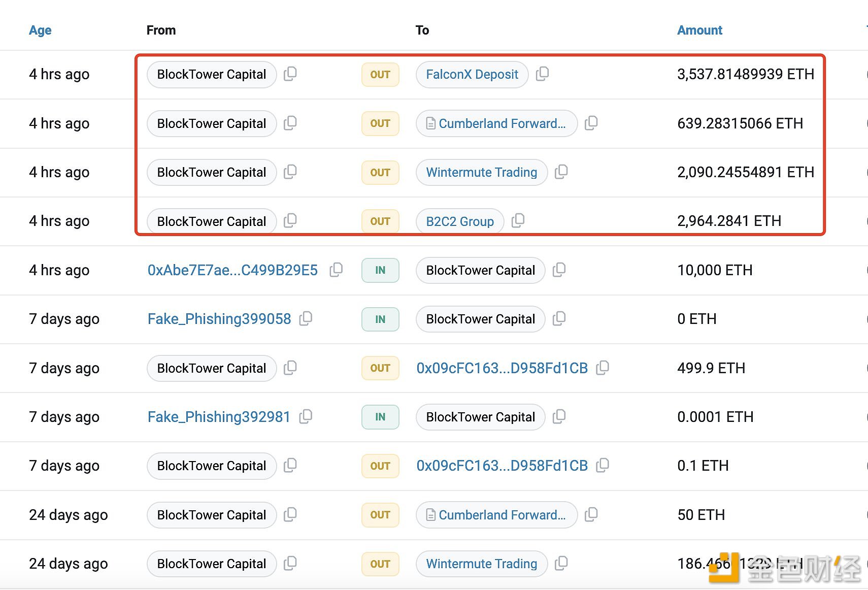Sort by the Age column header
This screenshot has width=868, height=590.
click(40, 30)
